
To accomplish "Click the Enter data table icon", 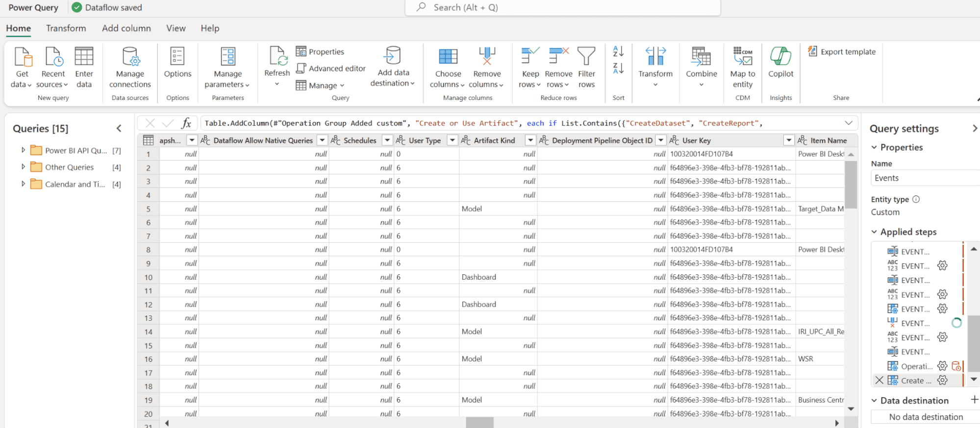I will [x=84, y=57].
